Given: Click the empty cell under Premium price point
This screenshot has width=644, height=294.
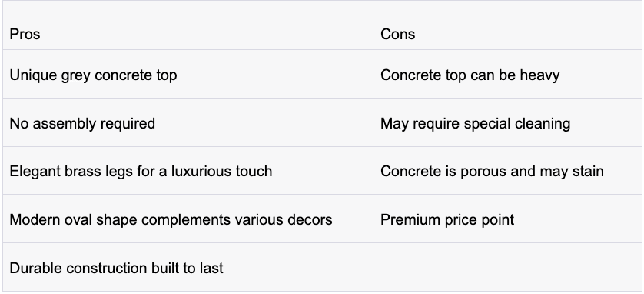Looking at the screenshot, I should 507,267.
